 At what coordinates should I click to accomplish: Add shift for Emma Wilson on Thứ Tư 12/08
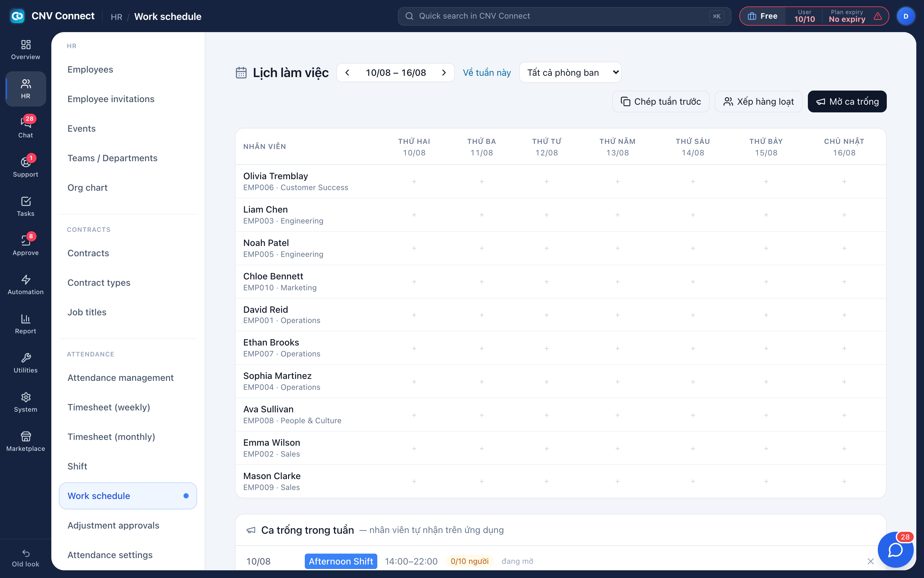pos(547,448)
